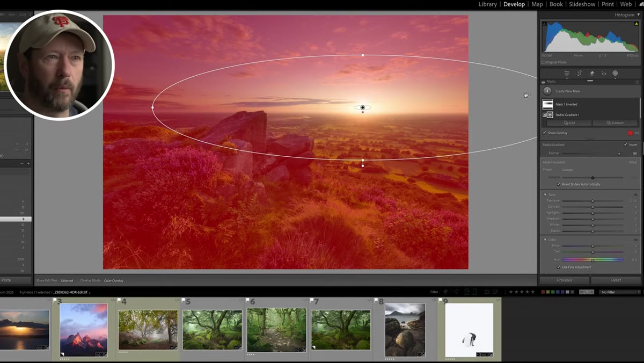Open the Masks panel help icon
644x363 pixels.
pos(638,82)
